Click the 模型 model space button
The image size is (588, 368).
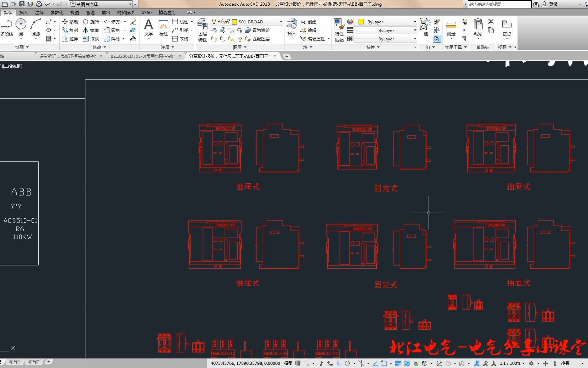point(288,363)
